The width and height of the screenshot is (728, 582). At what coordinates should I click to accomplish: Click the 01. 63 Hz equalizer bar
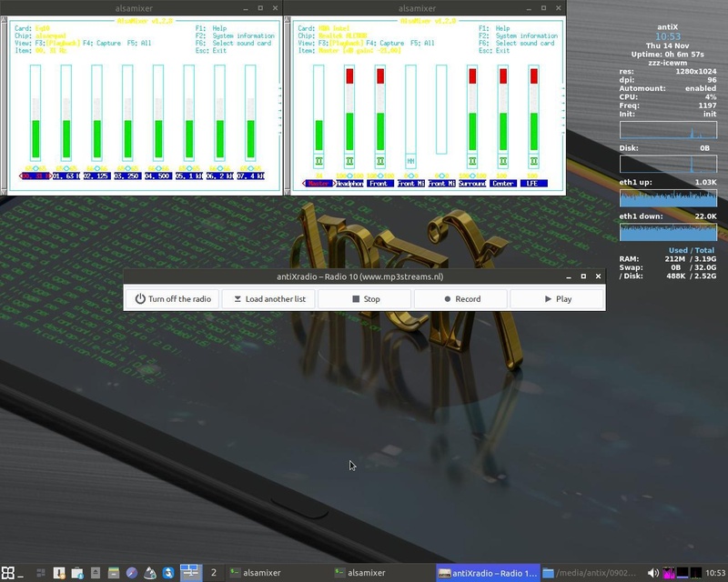pyautogui.click(x=66, y=113)
